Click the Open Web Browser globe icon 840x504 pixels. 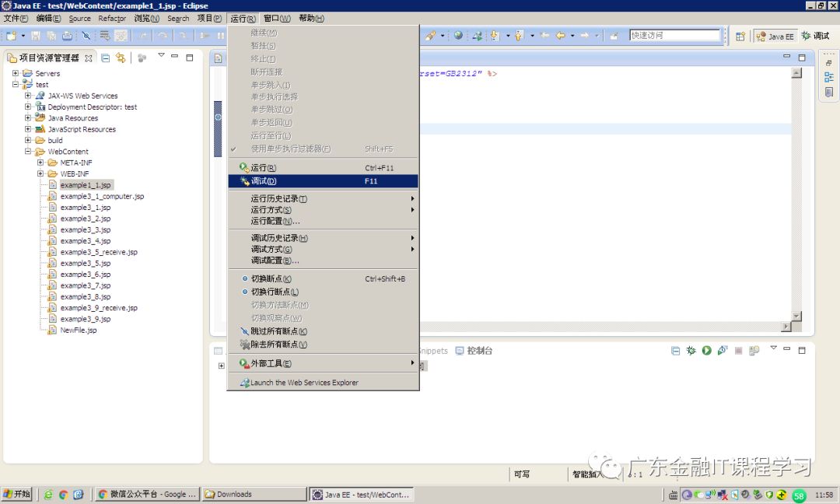point(458,35)
